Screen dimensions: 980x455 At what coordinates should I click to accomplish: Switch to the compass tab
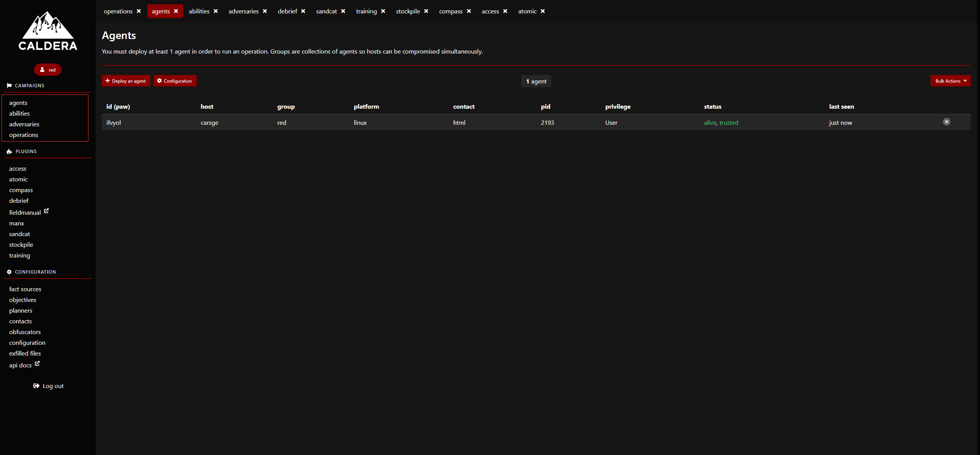tap(451, 11)
